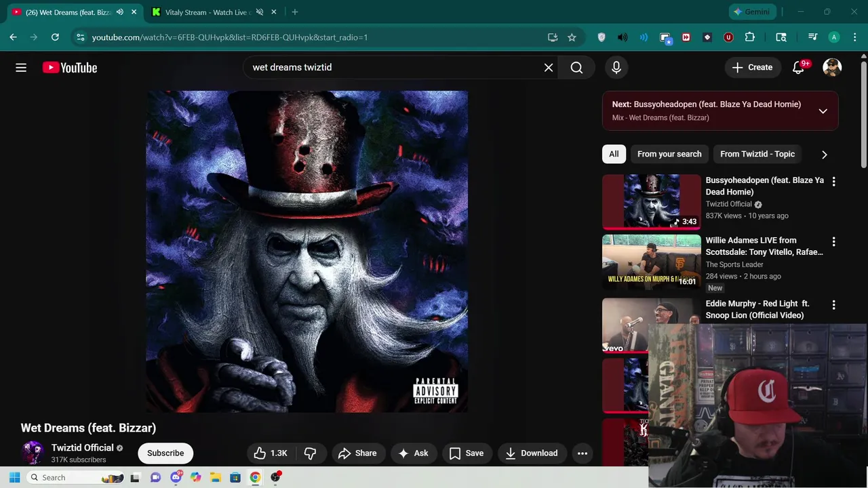Open options menu for Eddie Murphy Red Light
This screenshot has height=488, width=868.
point(833,305)
